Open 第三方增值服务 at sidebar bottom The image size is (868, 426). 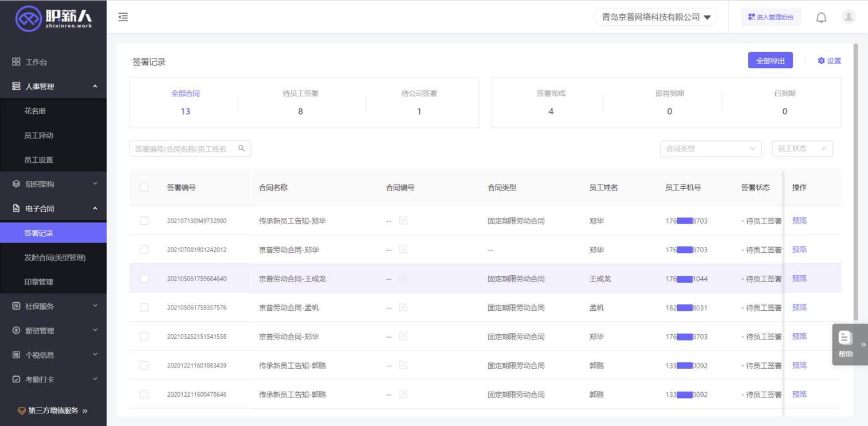[x=53, y=411]
